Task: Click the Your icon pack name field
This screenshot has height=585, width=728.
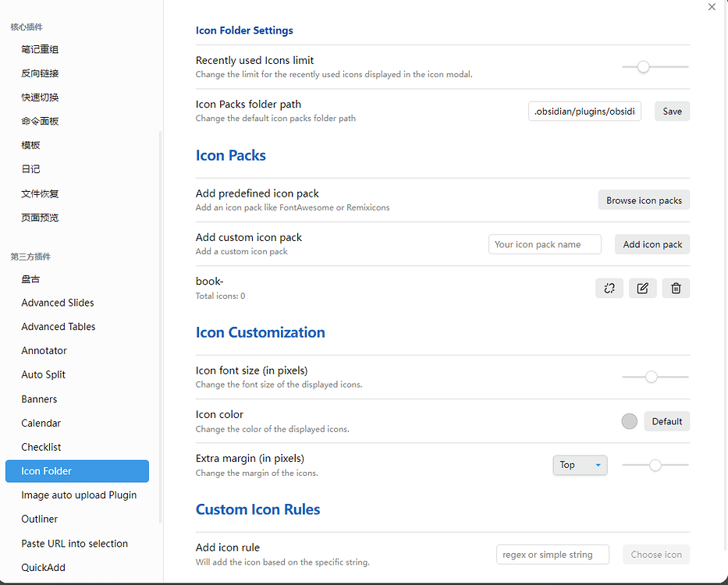Action: tap(545, 244)
